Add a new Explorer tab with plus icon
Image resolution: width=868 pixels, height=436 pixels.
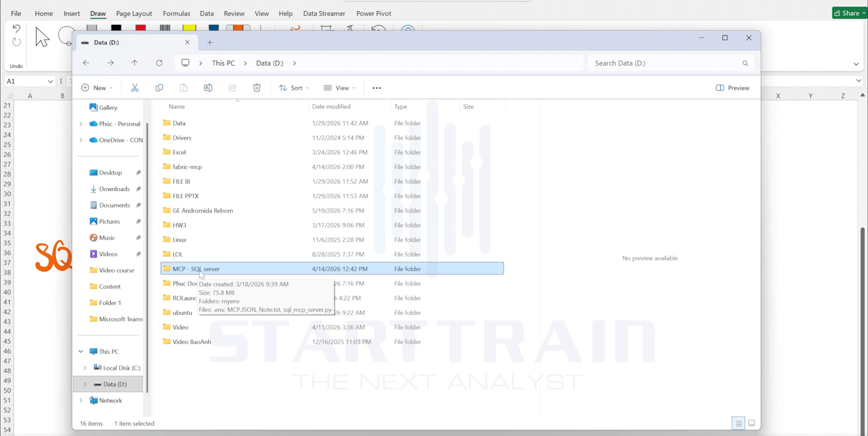[210, 43]
